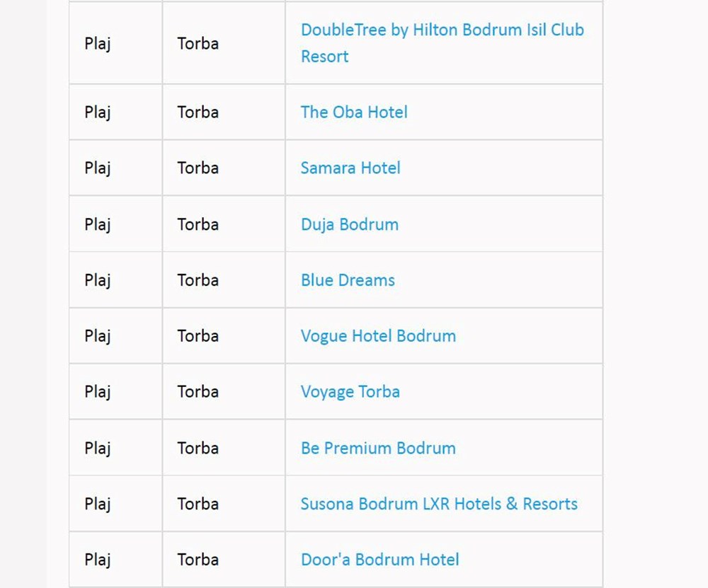Select the Torba cell beside Susona Bodrum LXR
708x588 pixels.
(x=198, y=505)
